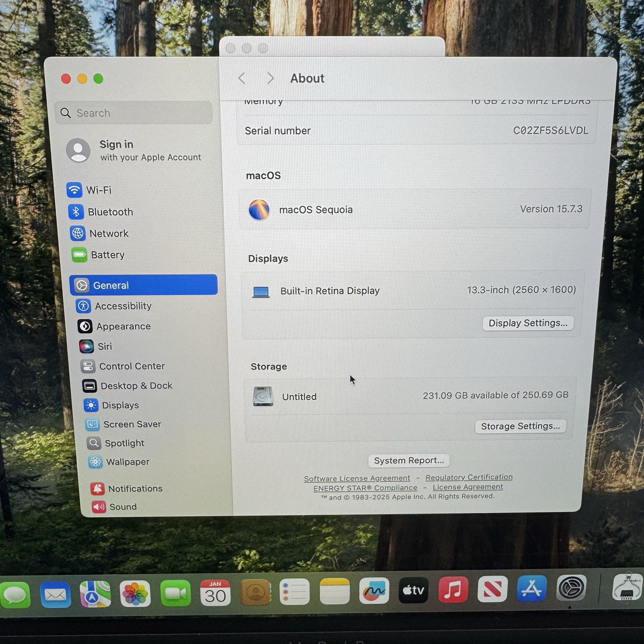Open Wi-Fi settings in sidebar
This screenshot has height=644, width=644.
point(89,190)
